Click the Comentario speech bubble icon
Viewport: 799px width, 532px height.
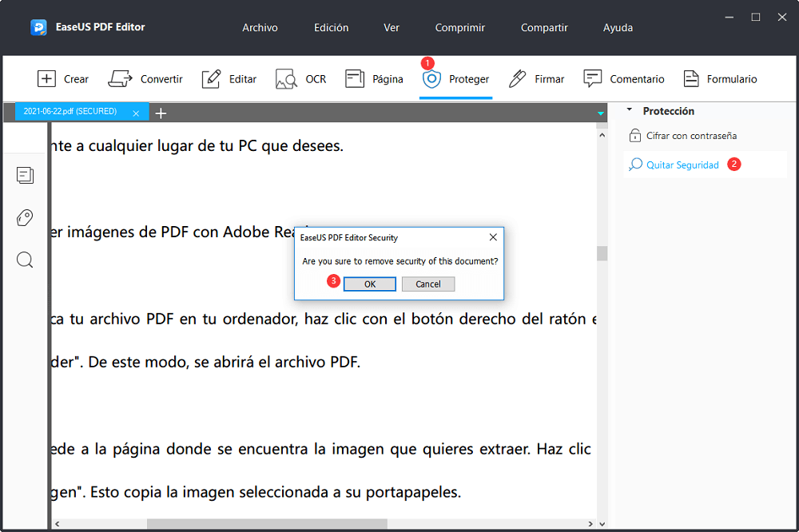[593, 79]
